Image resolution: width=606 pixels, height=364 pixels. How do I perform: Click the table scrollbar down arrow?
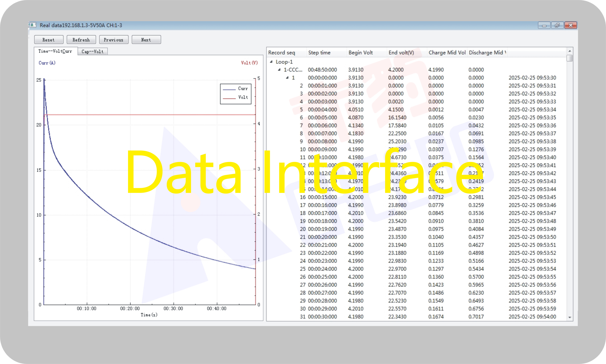(570, 317)
